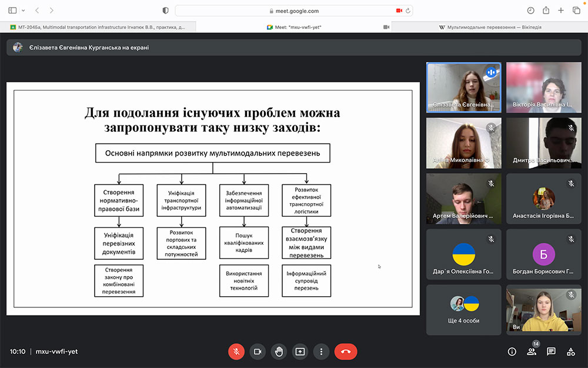
Task: Click Safari's share icon
Action: coord(546,11)
